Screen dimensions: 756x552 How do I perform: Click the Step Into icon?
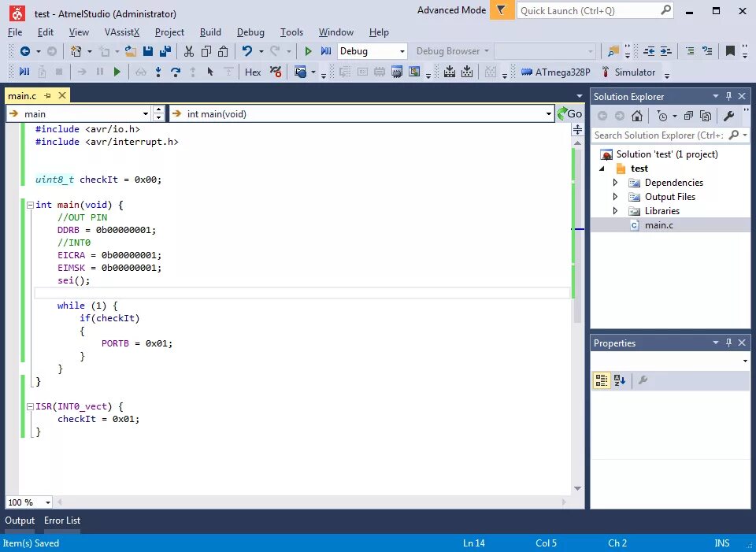pos(158,72)
